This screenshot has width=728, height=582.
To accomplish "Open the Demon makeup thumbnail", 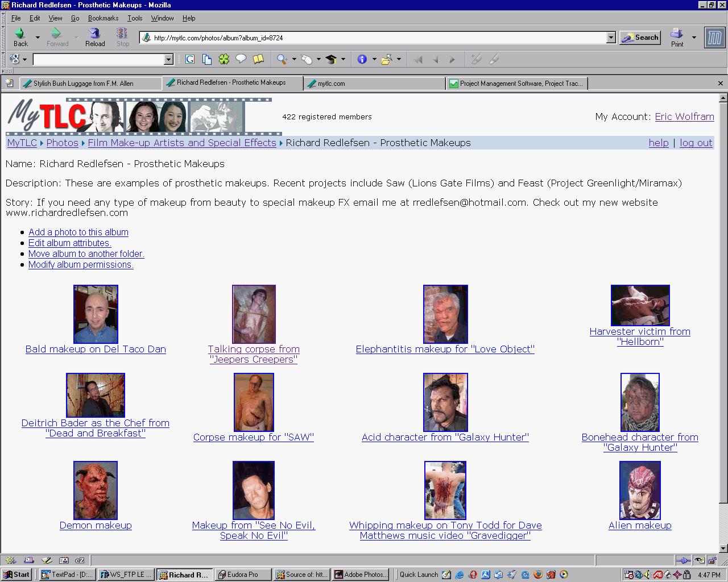I will 96,490.
